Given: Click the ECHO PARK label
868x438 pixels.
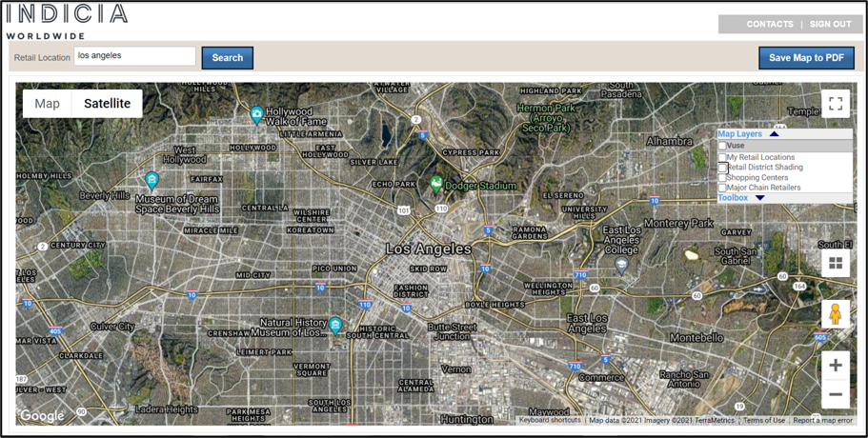Looking at the screenshot, I should click(x=394, y=184).
